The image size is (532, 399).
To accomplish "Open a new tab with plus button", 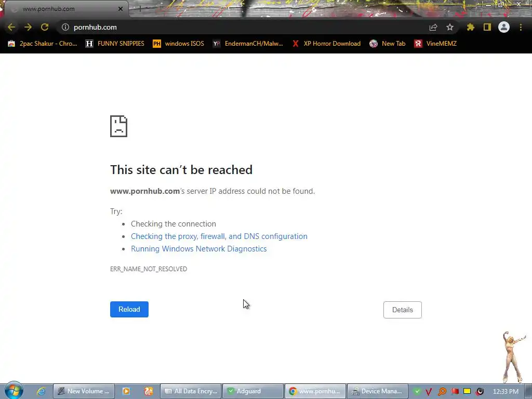I will (x=140, y=9).
